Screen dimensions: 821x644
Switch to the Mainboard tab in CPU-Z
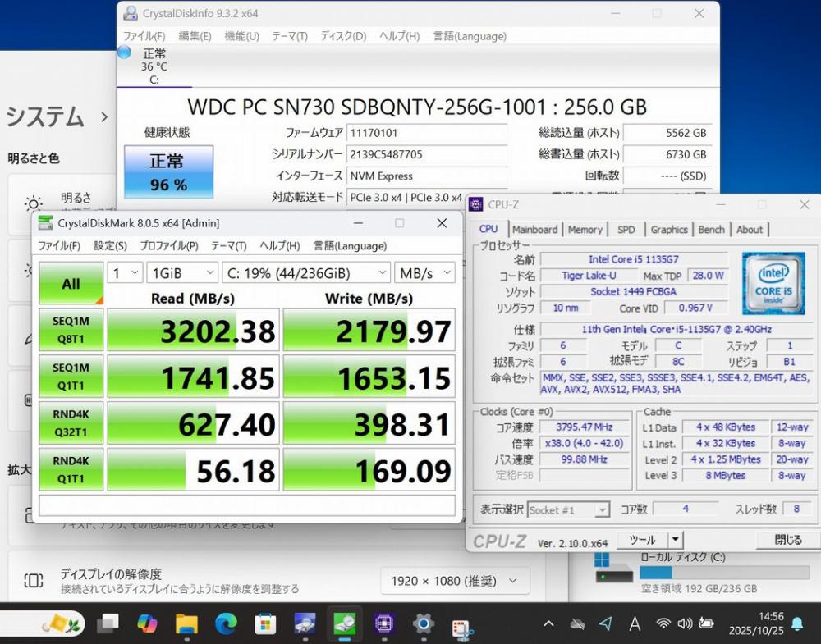coord(535,229)
